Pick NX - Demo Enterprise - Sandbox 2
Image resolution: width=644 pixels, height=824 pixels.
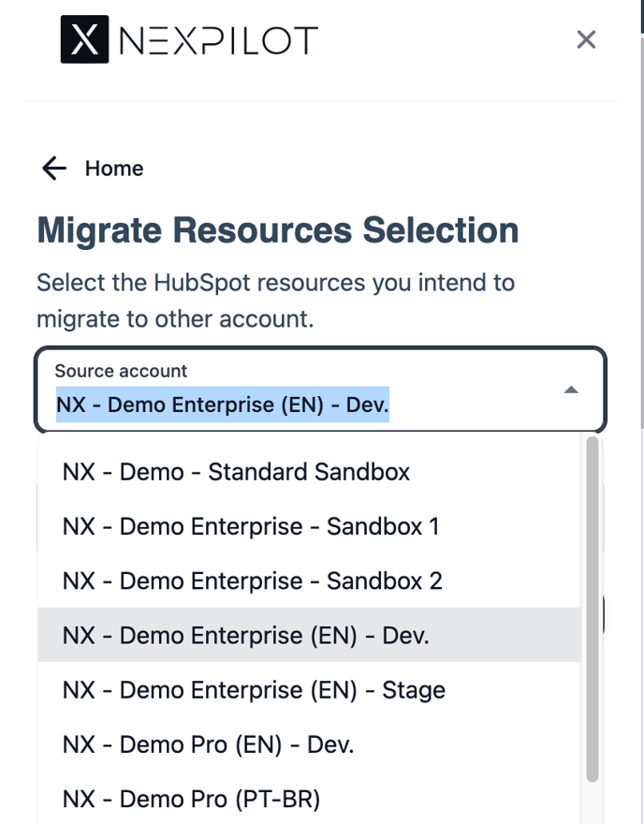[x=252, y=581]
